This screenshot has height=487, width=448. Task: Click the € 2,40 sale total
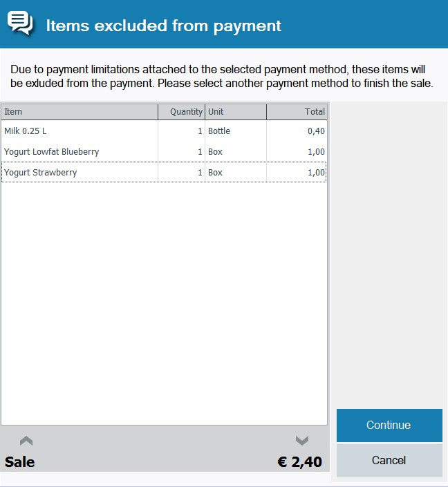coord(299,462)
